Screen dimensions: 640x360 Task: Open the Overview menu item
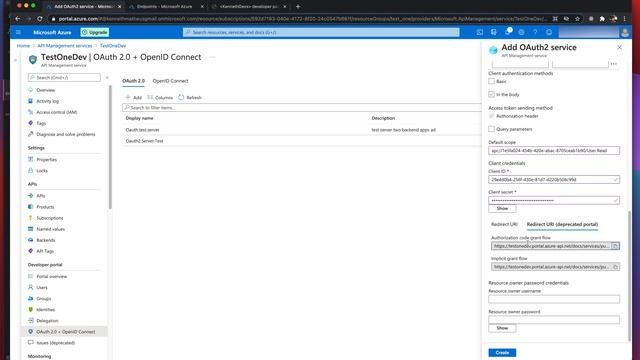[x=46, y=90]
